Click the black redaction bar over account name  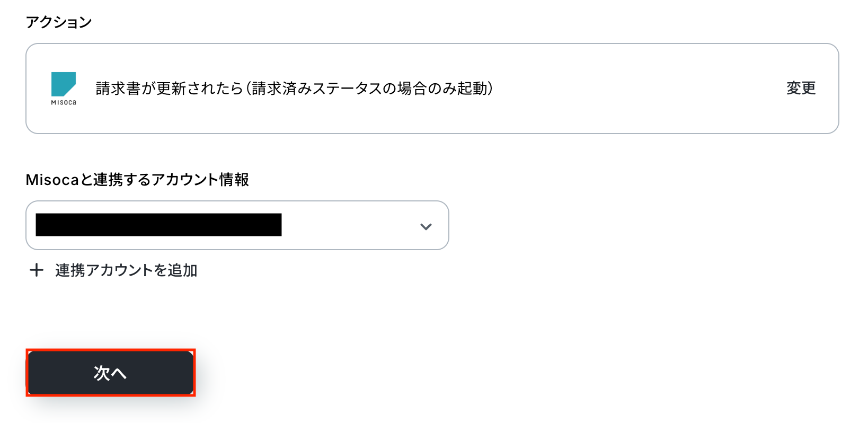[158, 225]
